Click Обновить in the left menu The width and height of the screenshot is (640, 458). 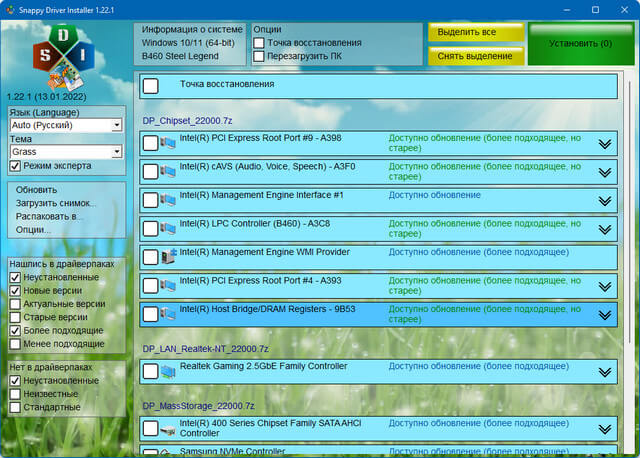pos(36,189)
